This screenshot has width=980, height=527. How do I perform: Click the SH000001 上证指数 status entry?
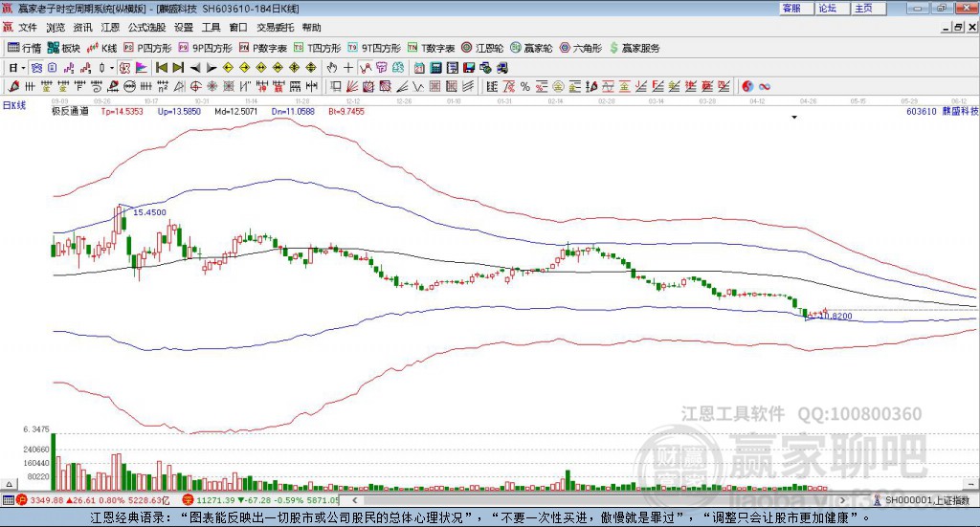click(922, 500)
